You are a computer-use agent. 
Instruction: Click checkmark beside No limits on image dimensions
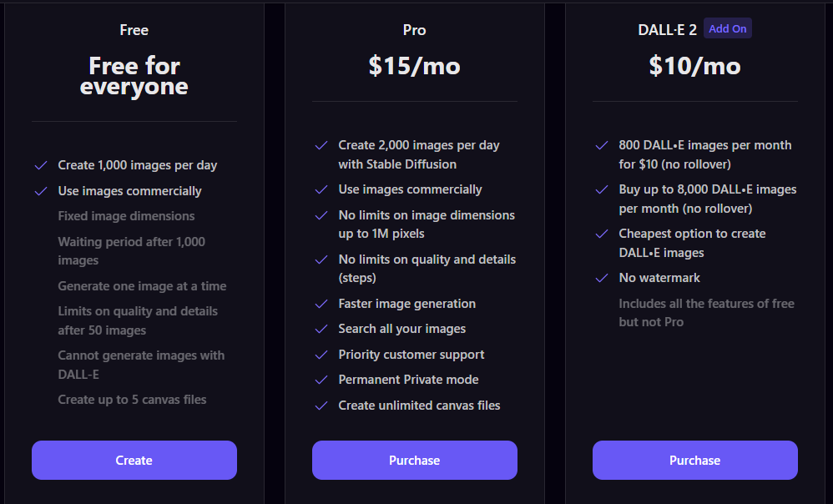(x=321, y=215)
